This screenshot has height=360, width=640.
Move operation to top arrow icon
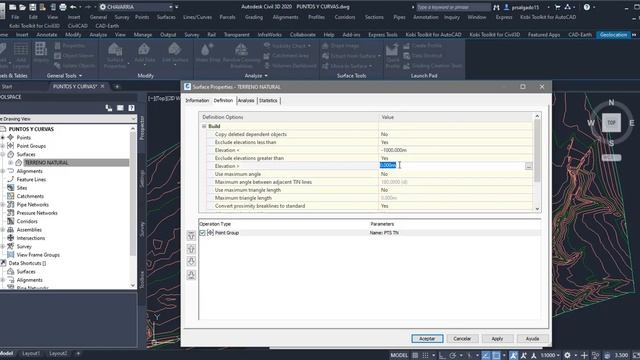tap(191, 236)
